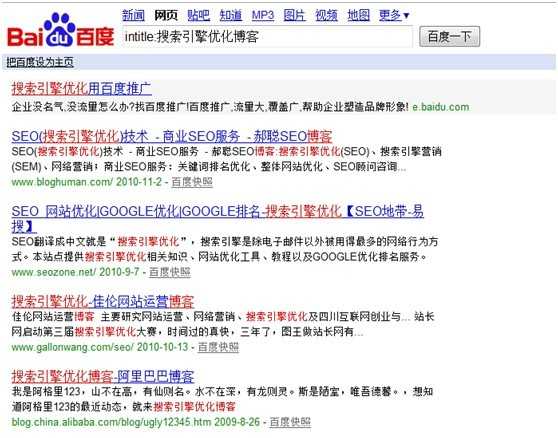Open 阿里巴巴博客 result title
Screen dimensions: 558x438
(103, 376)
